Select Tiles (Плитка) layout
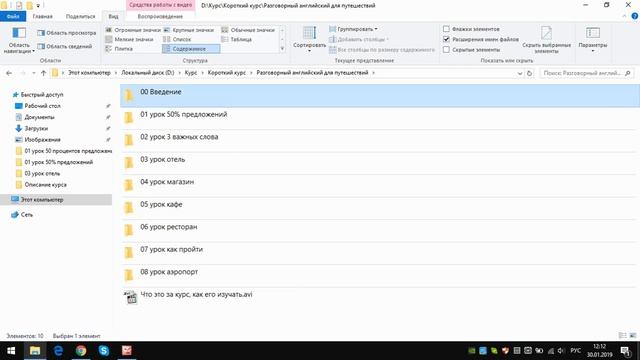Screen dimensions: 640x360 pyautogui.click(x=119, y=49)
